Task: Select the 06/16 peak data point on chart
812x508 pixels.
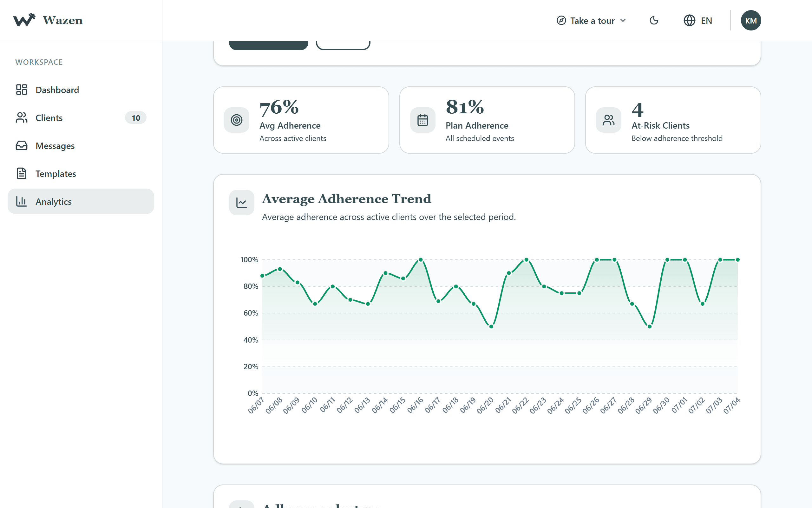Action: [x=421, y=260]
